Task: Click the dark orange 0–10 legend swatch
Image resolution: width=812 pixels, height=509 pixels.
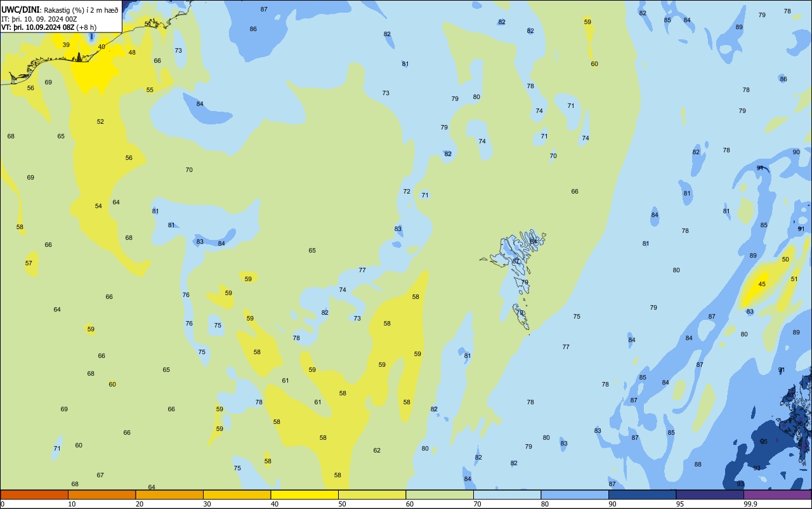Action: point(34,494)
